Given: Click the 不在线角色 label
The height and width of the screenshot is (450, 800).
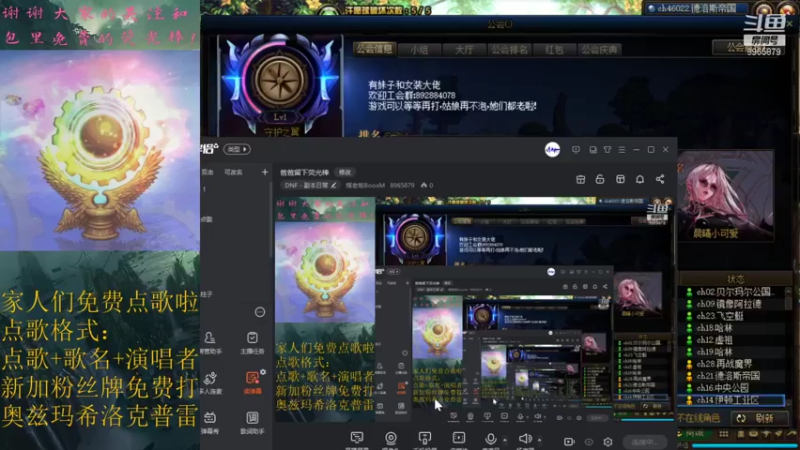Looking at the screenshot, I should [x=699, y=418].
